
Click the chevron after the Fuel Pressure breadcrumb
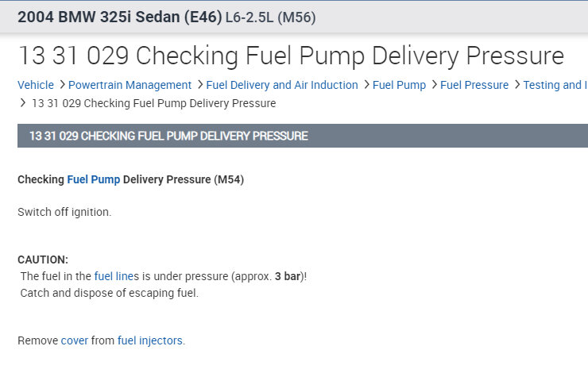tap(516, 85)
